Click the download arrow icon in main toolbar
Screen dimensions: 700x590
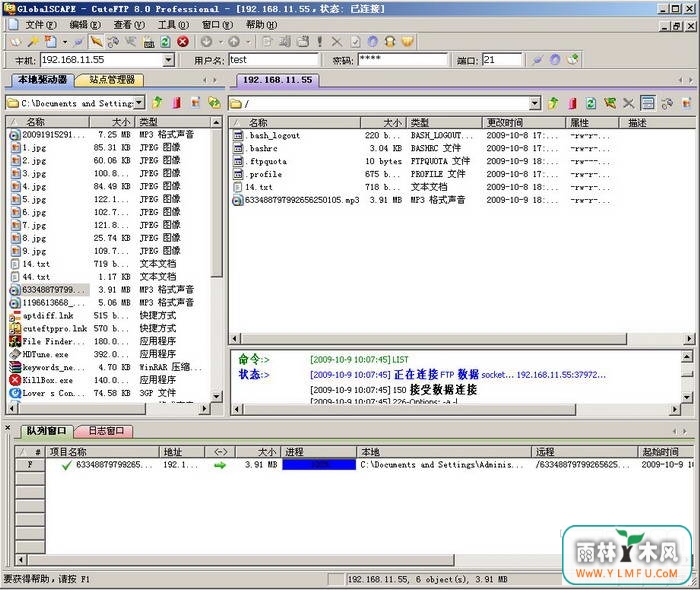click(x=206, y=42)
